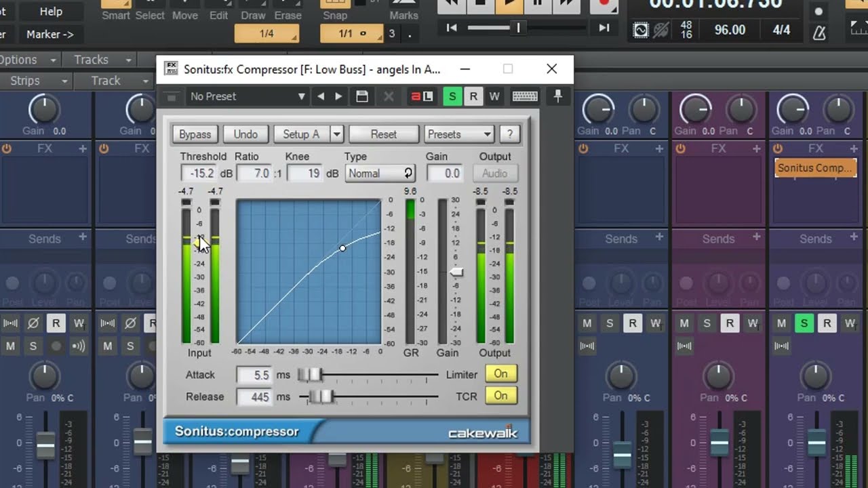
Task: Open the 1/4 note duration dropdown
Action: point(267,33)
